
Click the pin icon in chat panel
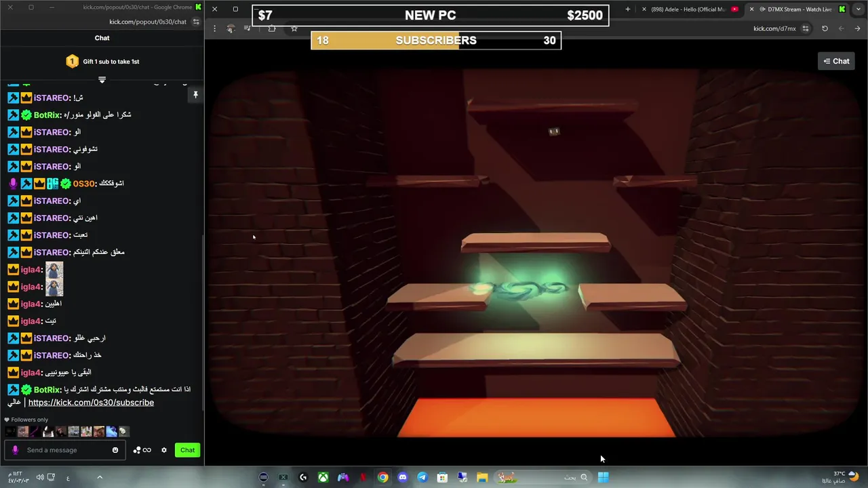click(x=195, y=95)
